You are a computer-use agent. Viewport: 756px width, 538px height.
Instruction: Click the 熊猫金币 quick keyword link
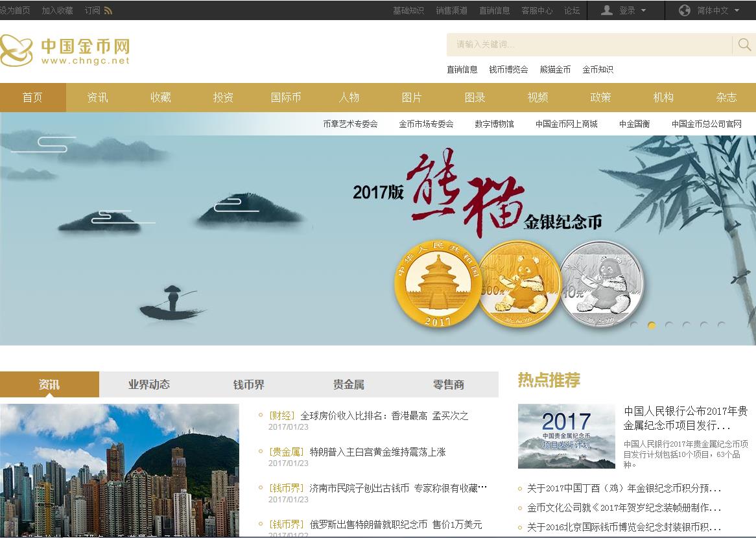pos(555,69)
